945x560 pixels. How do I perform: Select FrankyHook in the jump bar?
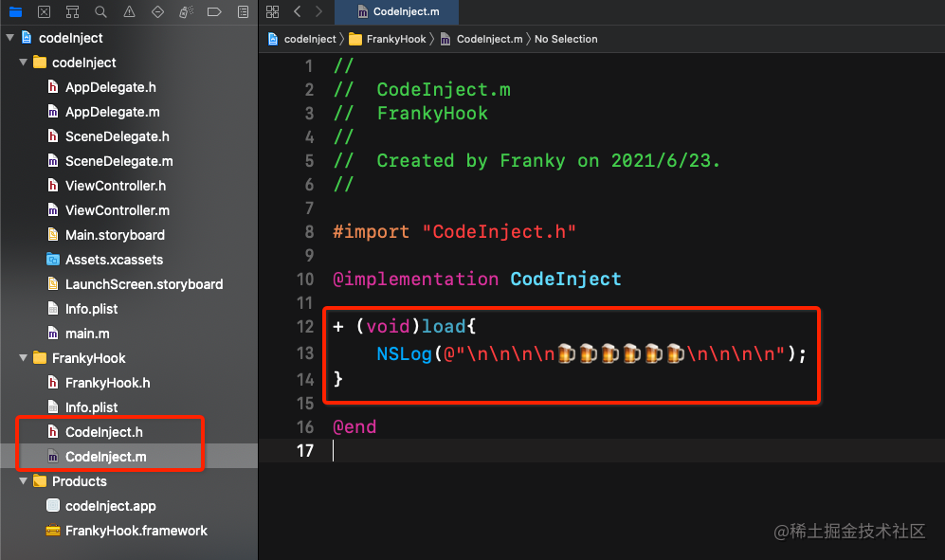click(388, 39)
